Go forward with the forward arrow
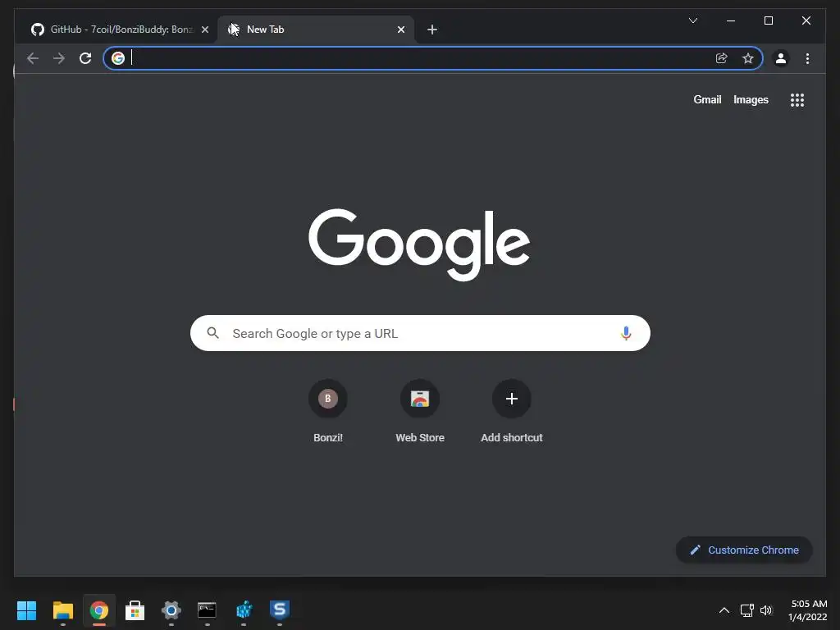840x630 pixels. click(59, 58)
